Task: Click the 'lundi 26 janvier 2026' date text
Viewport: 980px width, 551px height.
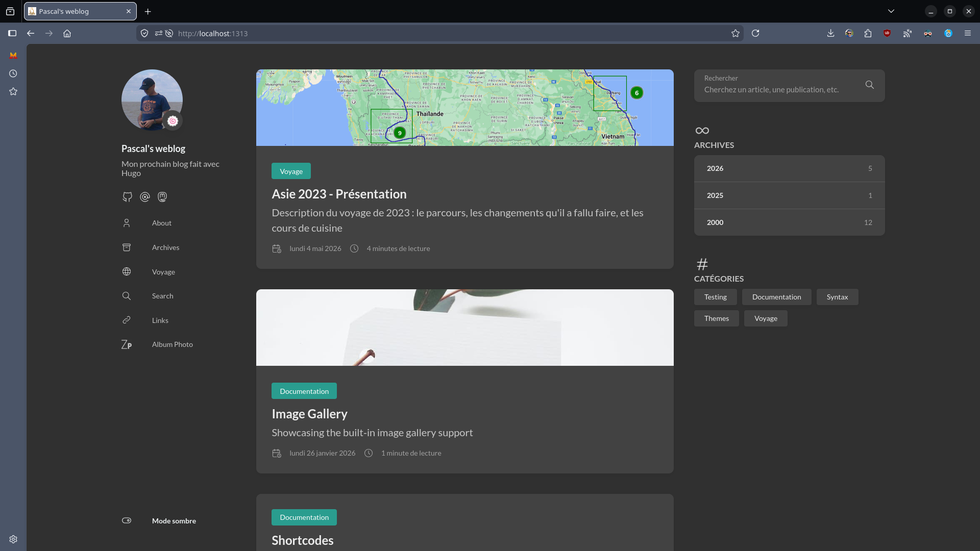Action: click(322, 453)
